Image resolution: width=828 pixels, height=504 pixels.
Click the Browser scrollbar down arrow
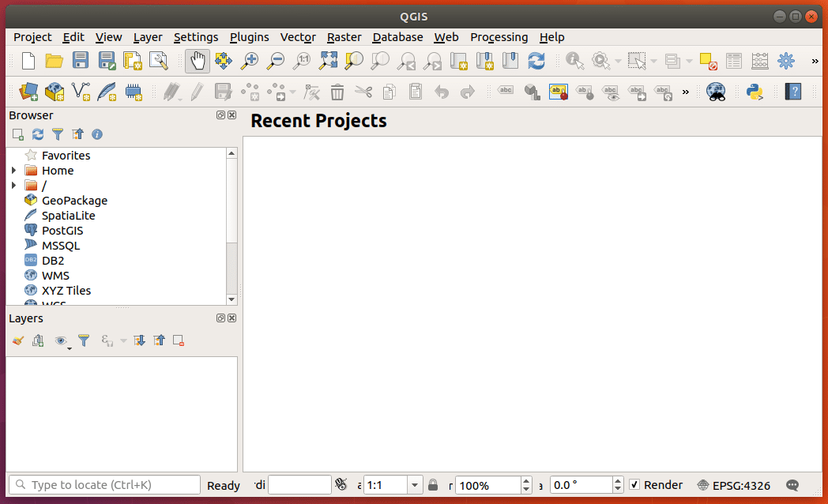pyautogui.click(x=231, y=299)
